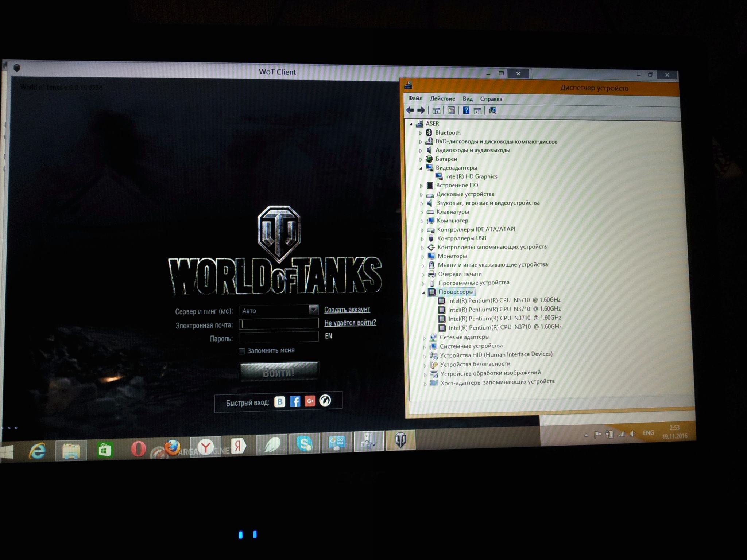Select 'Устройства обработки изображений' item
The height and width of the screenshot is (560, 747).
coord(490,373)
